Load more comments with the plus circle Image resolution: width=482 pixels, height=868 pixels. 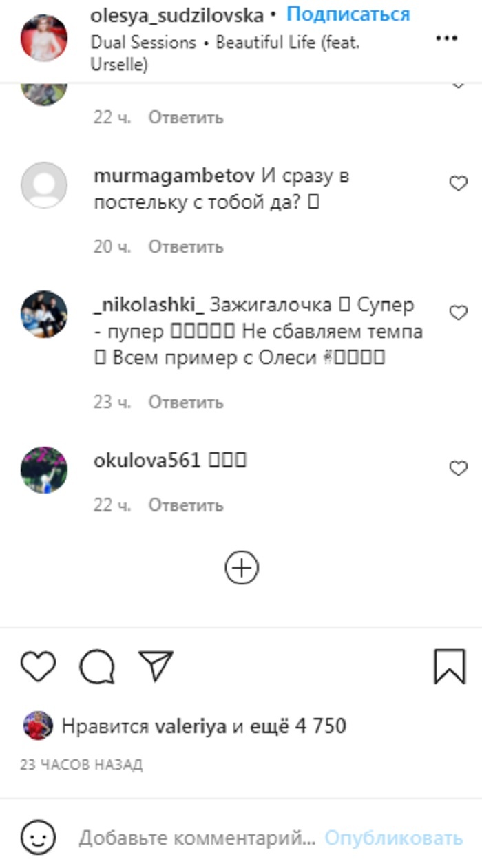point(242,568)
